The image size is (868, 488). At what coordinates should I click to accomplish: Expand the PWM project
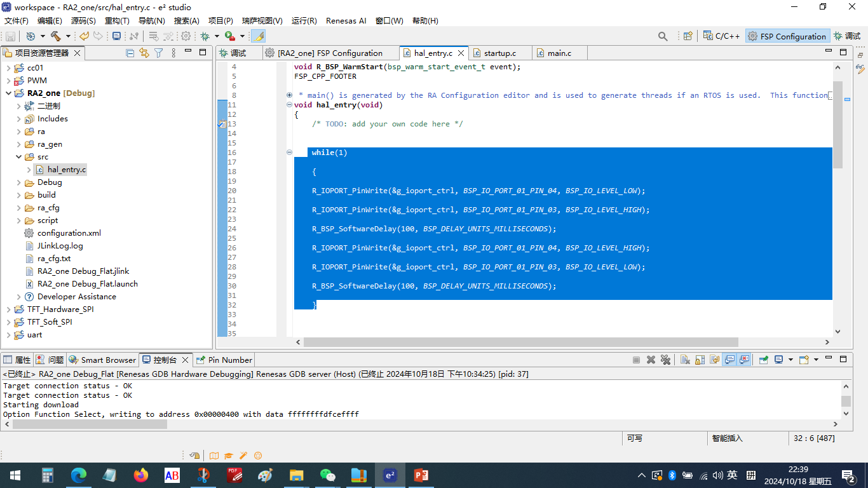click(x=8, y=80)
